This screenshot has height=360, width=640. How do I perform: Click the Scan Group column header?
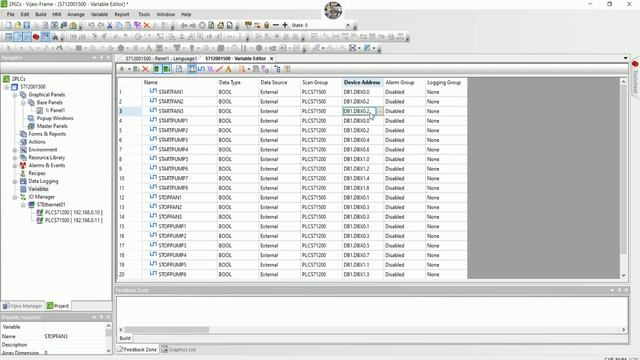coord(321,82)
